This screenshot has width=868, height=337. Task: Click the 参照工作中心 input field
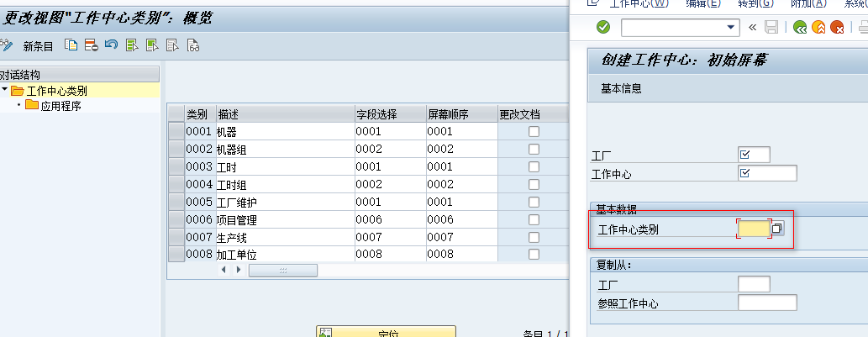pyautogui.click(x=767, y=303)
